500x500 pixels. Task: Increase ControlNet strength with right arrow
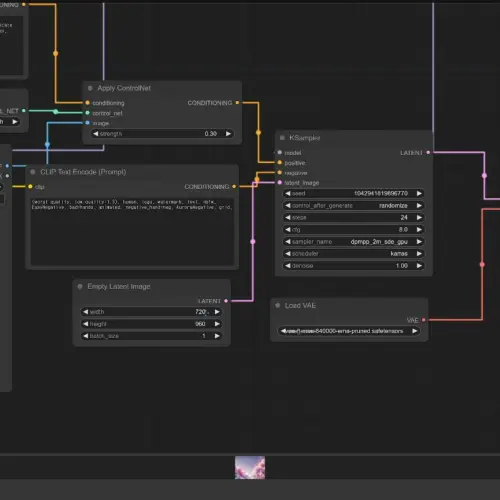228,134
